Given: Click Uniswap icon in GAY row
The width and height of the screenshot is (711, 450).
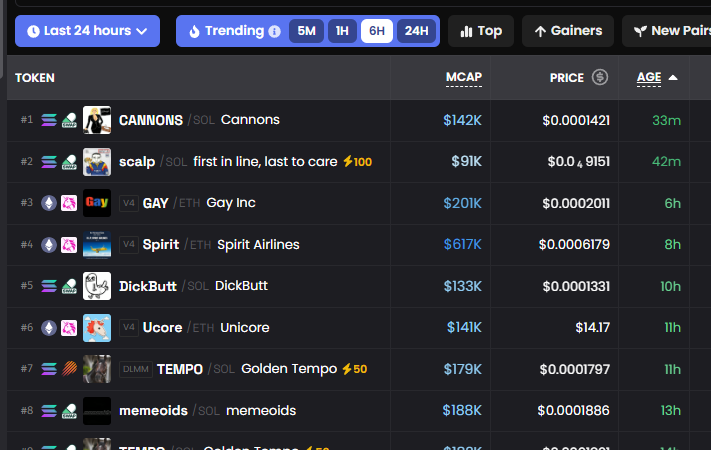Looking at the screenshot, I should tap(69, 203).
